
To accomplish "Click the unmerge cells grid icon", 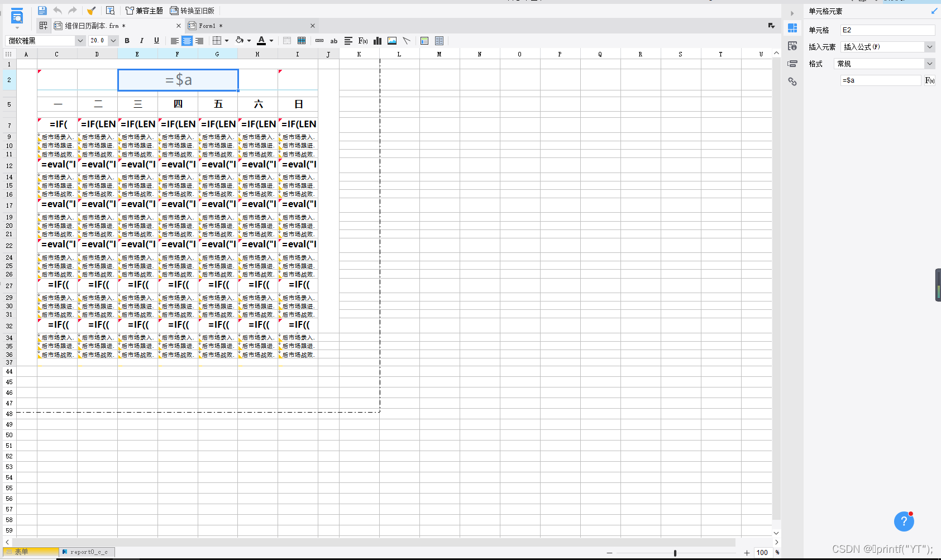I will (302, 41).
